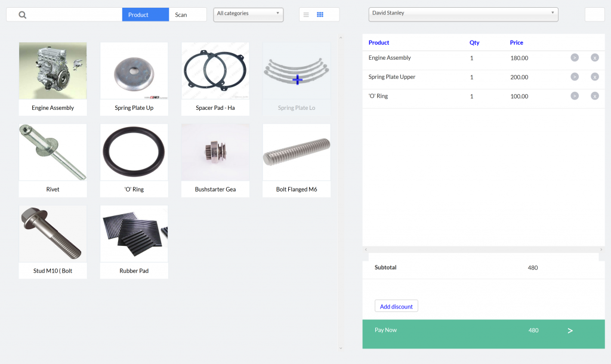611x364 pixels.
Task: Click quantity of Spring Plate Upper row
Action: pos(471,77)
